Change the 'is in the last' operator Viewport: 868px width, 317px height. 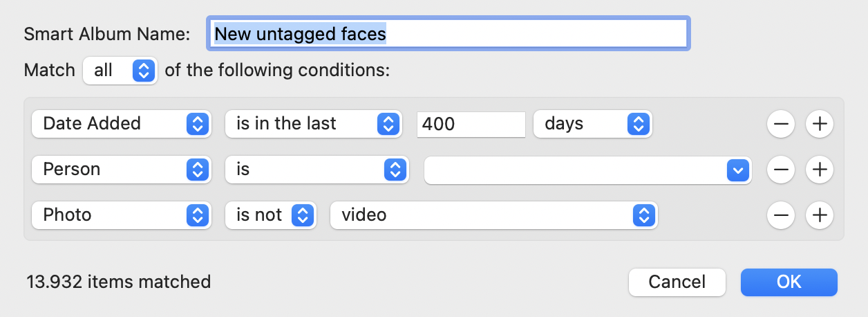(x=313, y=125)
